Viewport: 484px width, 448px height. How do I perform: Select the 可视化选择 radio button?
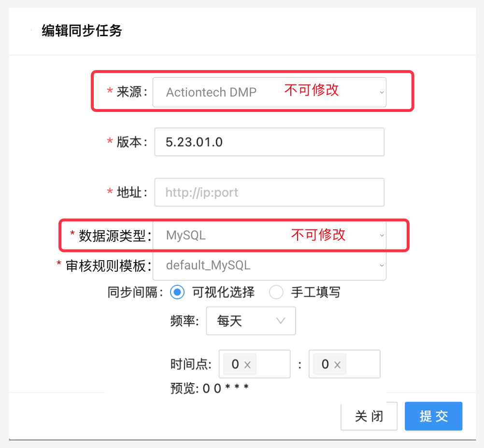pos(177,292)
